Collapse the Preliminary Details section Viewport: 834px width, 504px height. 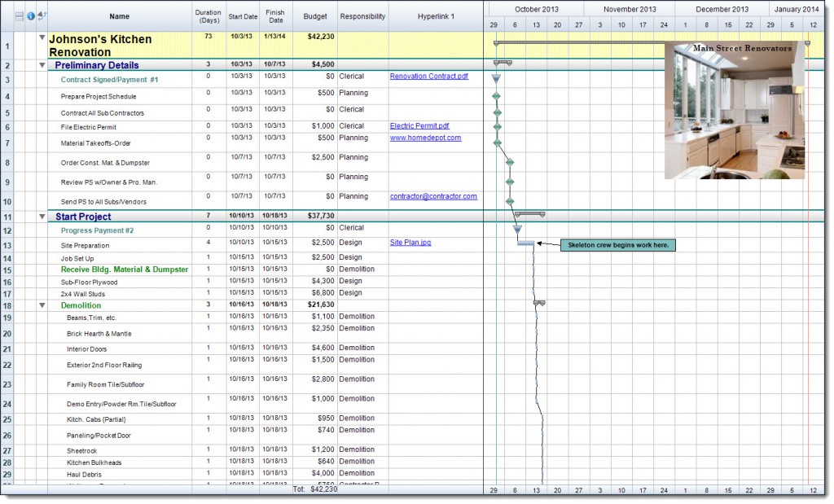point(41,65)
